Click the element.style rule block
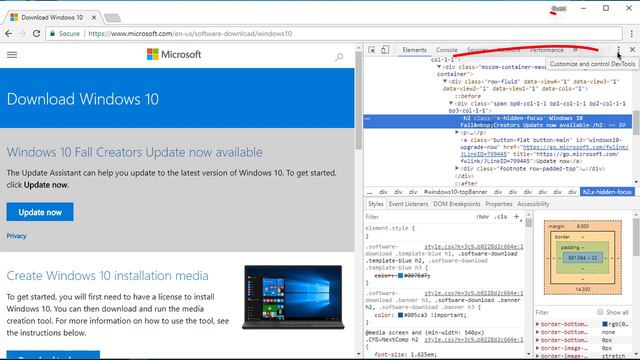The width and height of the screenshot is (640, 360). 444,232
